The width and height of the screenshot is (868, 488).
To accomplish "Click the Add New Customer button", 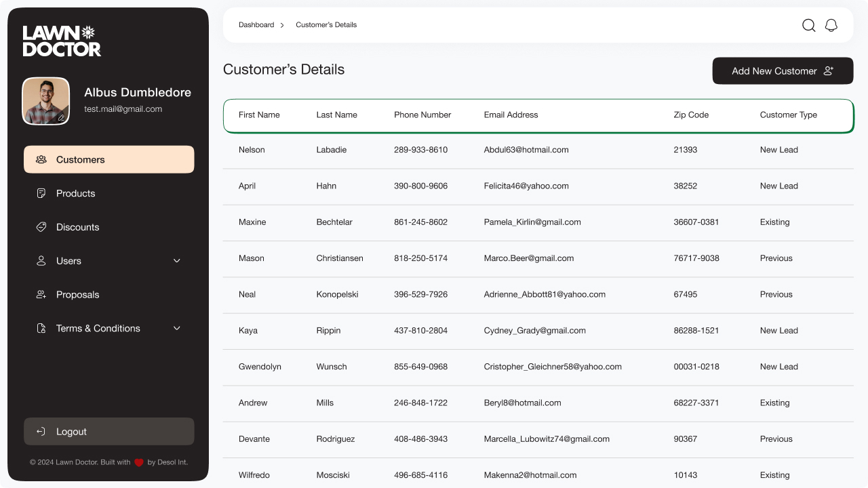I will point(783,70).
